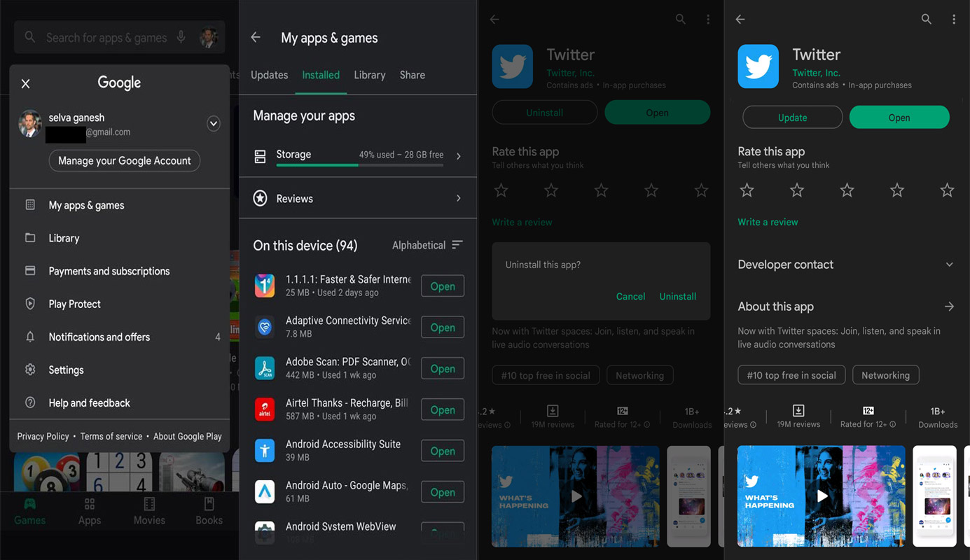The image size is (970, 560).
Task: Switch to the Books bottom tab
Action: pyautogui.click(x=209, y=512)
